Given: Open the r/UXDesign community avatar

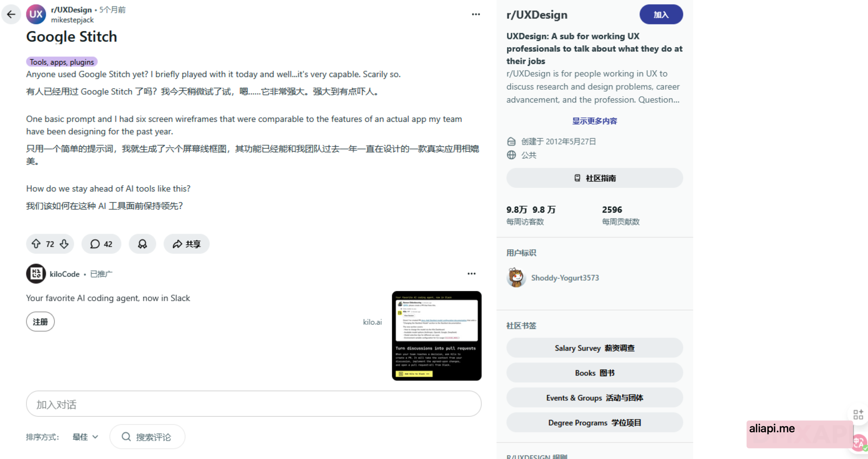Looking at the screenshot, I should [36, 14].
